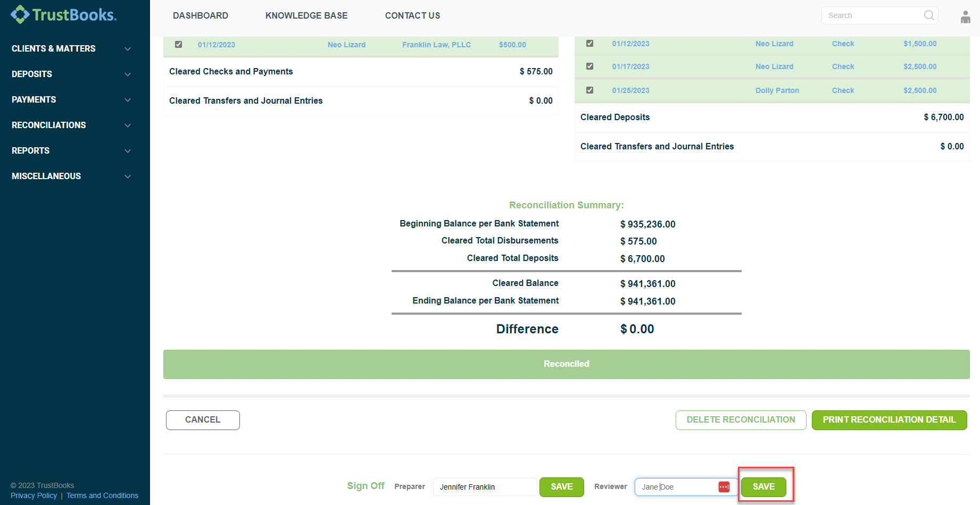
Task: Uncheck the $1,500.00 Neo Lizard deposit checkbox
Action: 589,44
